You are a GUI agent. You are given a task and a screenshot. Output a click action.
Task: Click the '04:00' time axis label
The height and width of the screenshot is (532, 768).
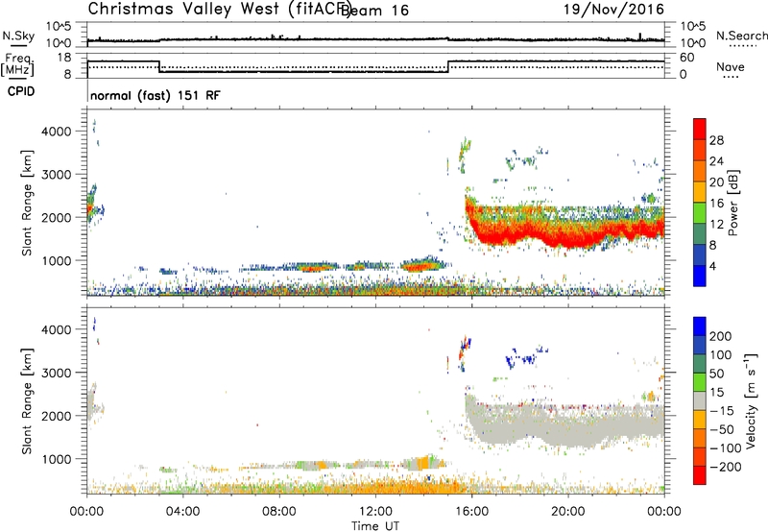pos(183,512)
